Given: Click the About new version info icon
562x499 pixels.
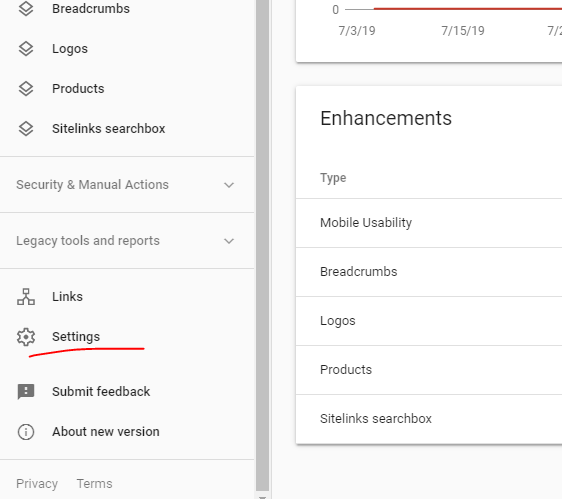Looking at the screenshot, I should (26, 432).
